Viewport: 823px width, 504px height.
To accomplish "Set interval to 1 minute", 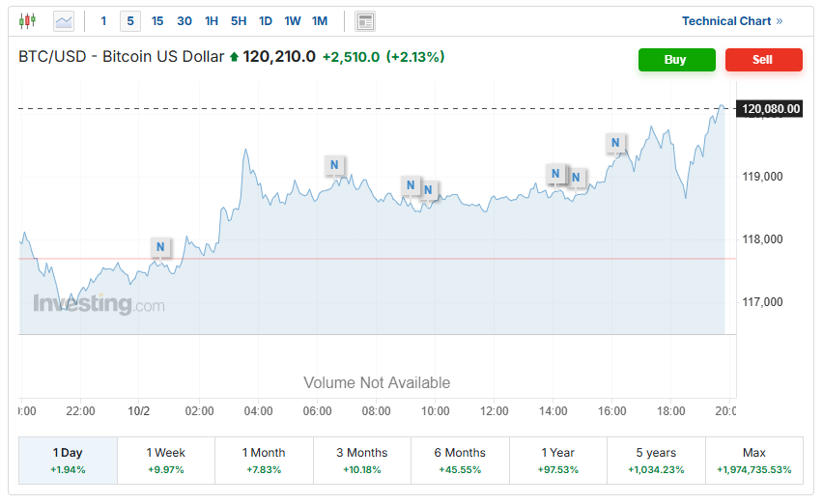I will (104, 21).
